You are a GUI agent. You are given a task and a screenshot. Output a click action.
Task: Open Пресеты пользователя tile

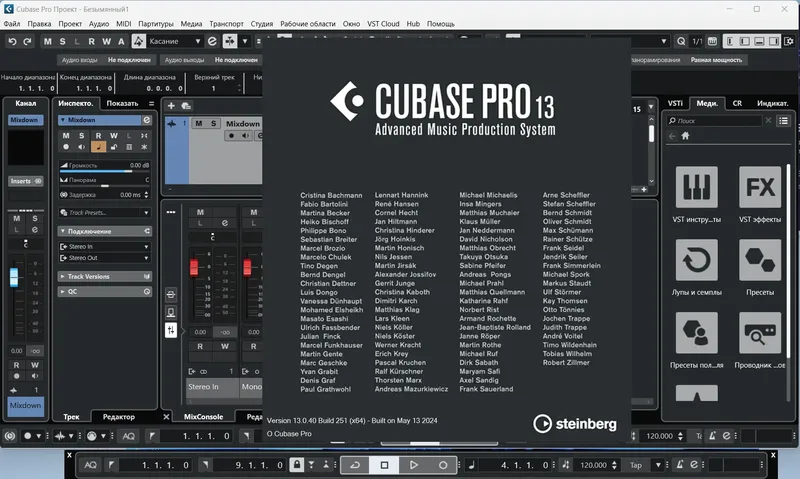point(696,333)
